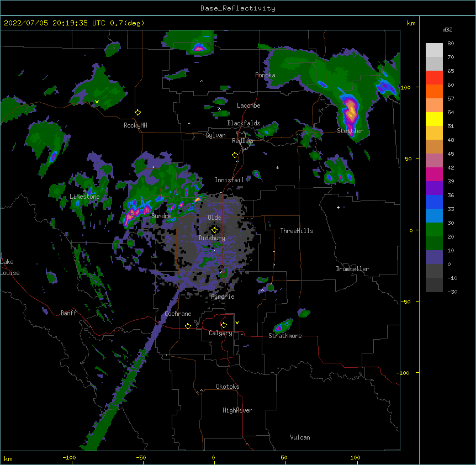Click the yellow V marker northwest of RockyMH
476x465 pixels.
(97, 102)
